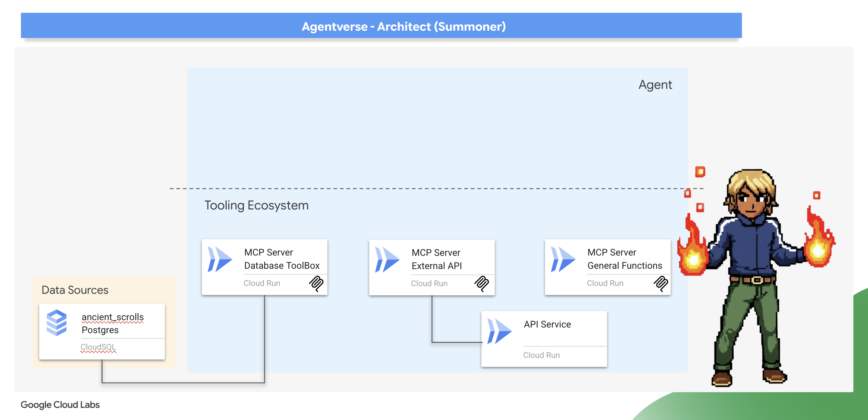Click the API Service card title

point(547,324)
